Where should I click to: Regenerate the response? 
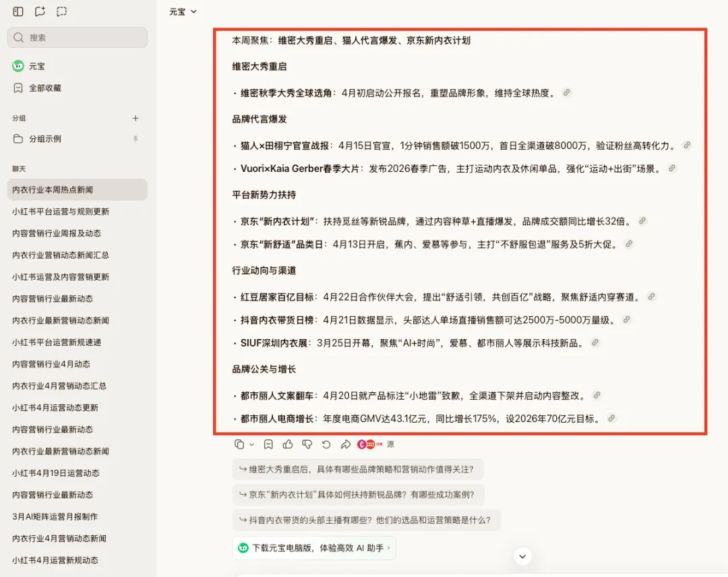click(x=326, y=444)
